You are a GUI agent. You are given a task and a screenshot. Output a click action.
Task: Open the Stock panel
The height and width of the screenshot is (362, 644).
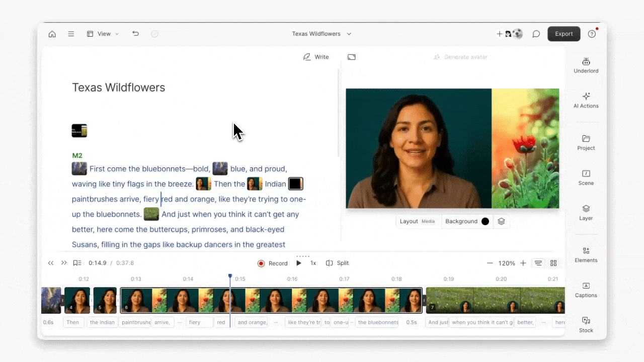click(x=586, y=325)
